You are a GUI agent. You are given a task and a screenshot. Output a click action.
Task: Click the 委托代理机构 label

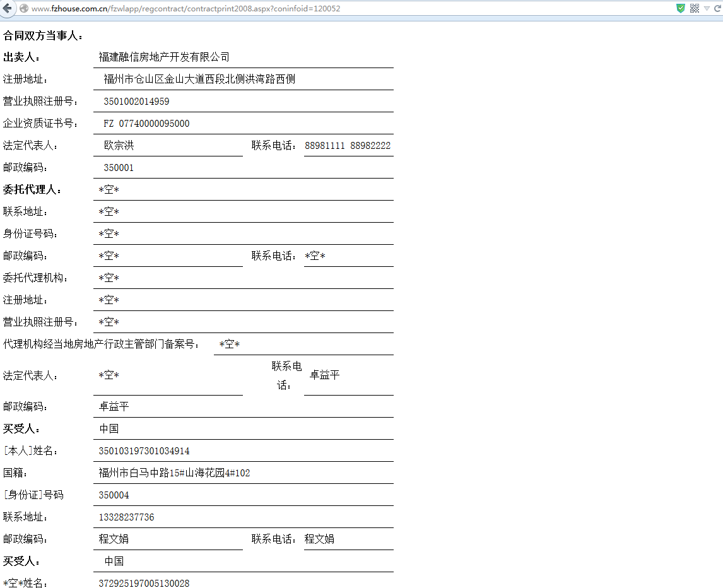pos(35,278)
